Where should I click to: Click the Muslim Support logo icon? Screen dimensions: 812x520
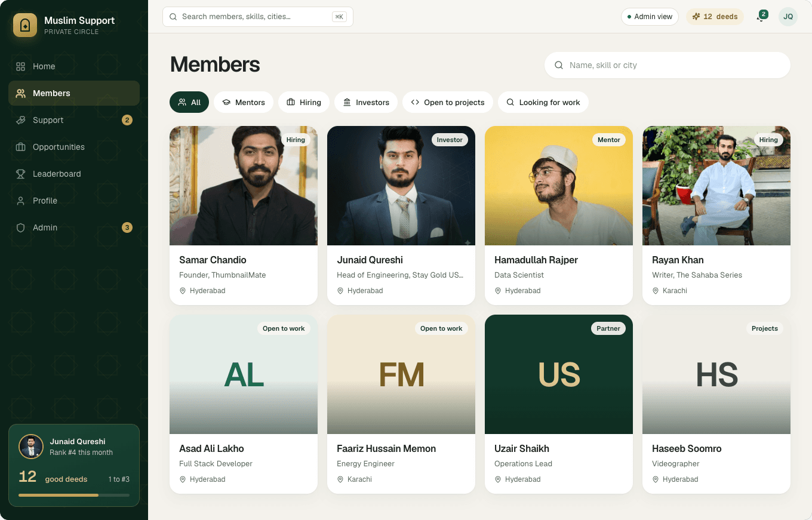pyautogui.click(x=25, y=25)
